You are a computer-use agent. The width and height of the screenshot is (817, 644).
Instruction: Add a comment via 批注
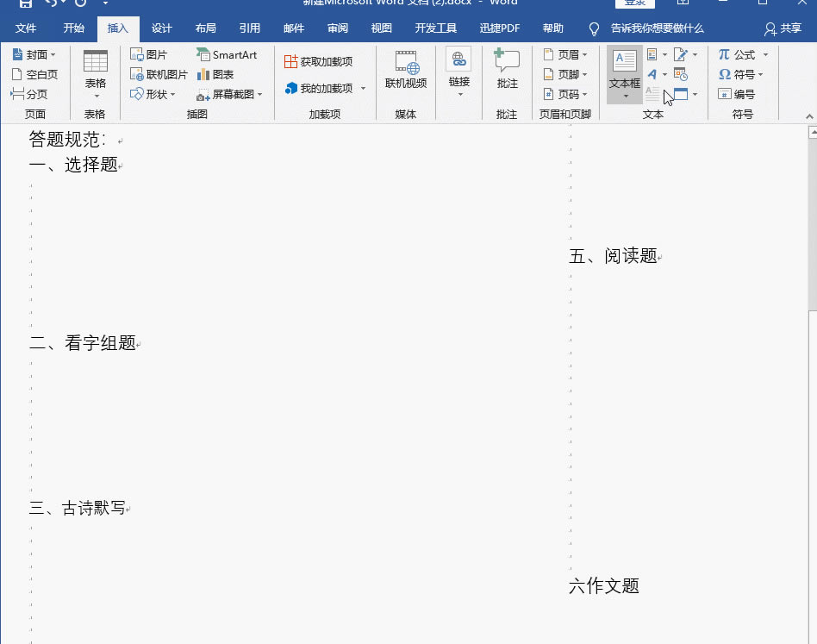[507, 71]
